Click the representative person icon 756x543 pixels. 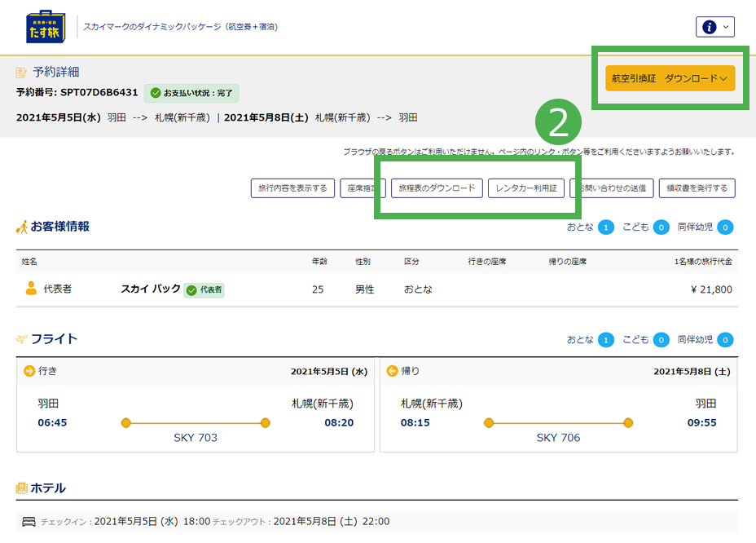click(31, 289)
